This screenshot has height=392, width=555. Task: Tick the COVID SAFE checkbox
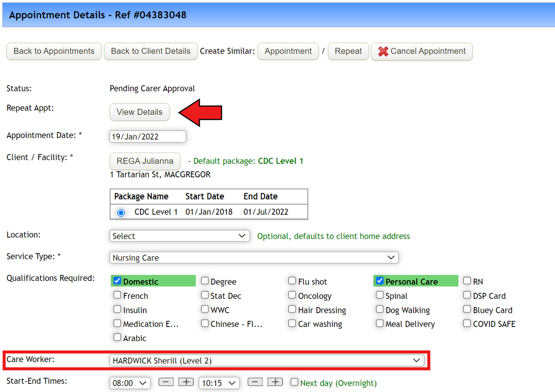point(467,323)
